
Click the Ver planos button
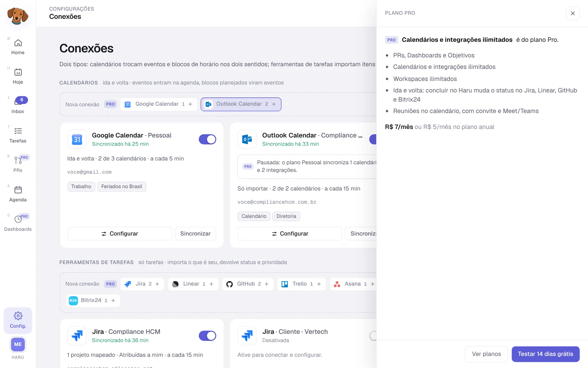click(x=486, y=354)
